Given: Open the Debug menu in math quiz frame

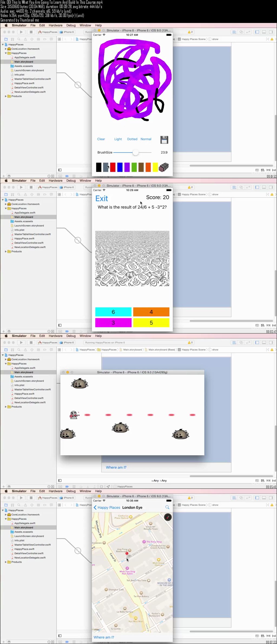Looking at the screenshot, I should point(71,181).
